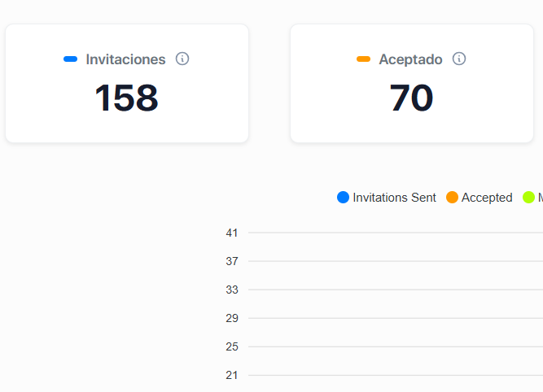This screenshot has width=543, height=392.
Task: Click the orange pill marker before Aceptado
Action: [x=363, y=59]
